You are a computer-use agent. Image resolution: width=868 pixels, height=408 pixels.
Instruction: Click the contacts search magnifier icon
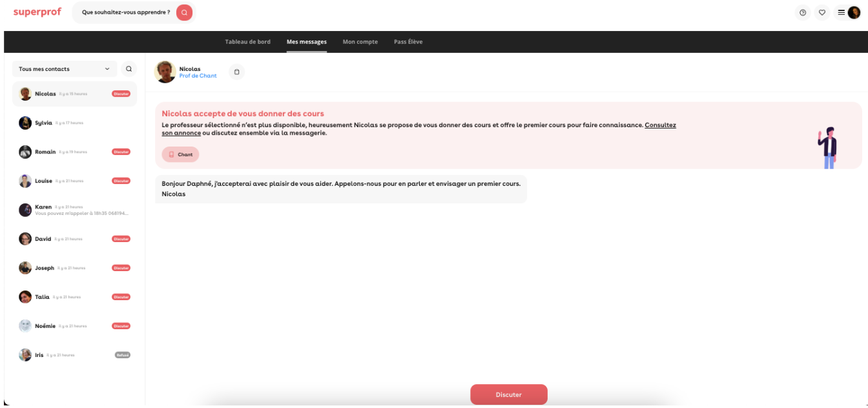click(x=129, y=69)
